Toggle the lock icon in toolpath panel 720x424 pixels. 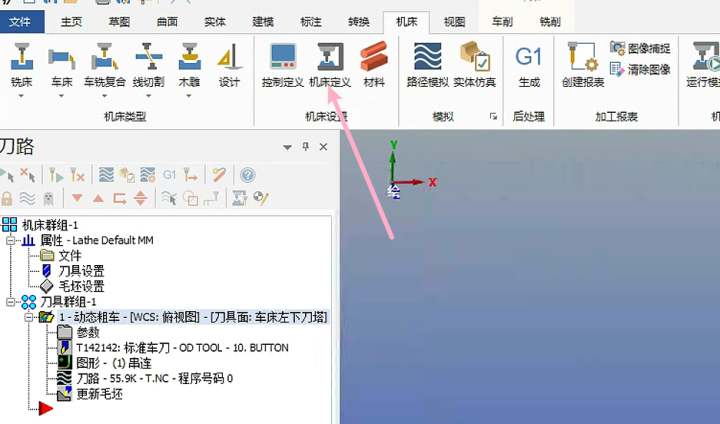[x=7, y=198]
